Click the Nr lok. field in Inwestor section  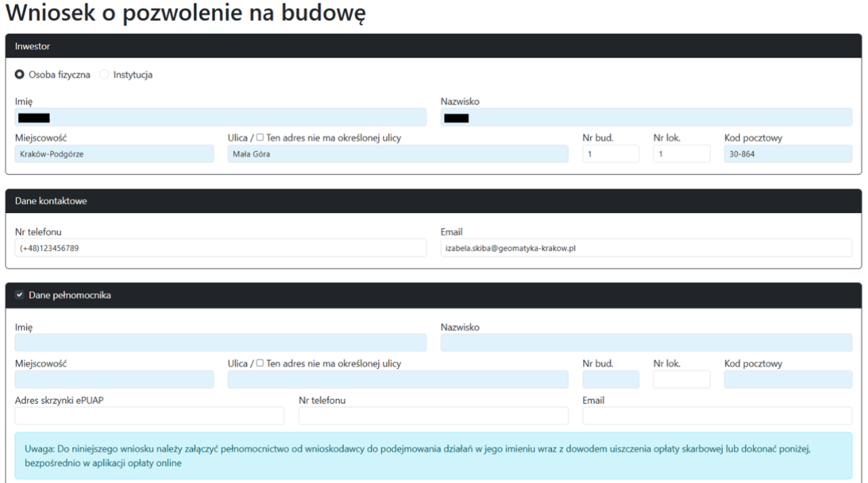[681, 153]
